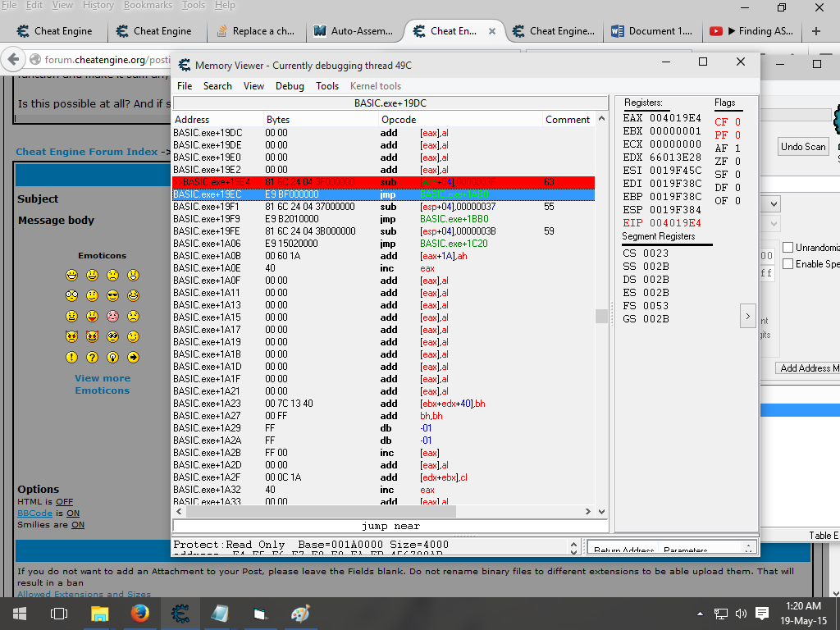Viewport: 840px width, 630px height.
Task: Click the disassembler vertical scrollbar thumb
Action: pyautogui.click(x=601, y=316)
